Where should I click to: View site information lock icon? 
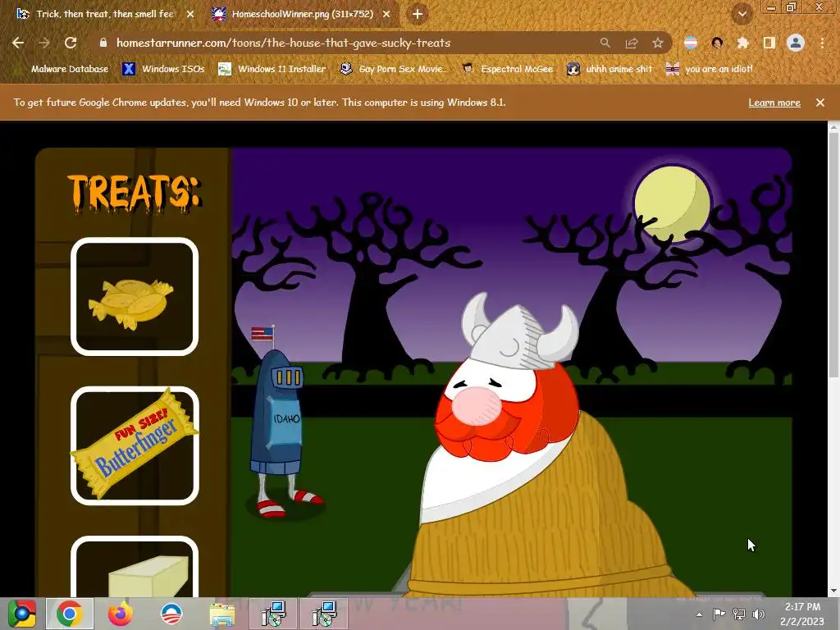click(x=103, y=43)
